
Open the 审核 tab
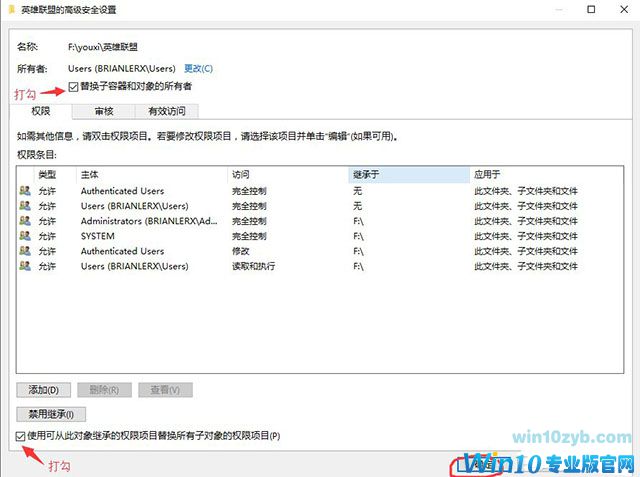[x=104, y=111]
